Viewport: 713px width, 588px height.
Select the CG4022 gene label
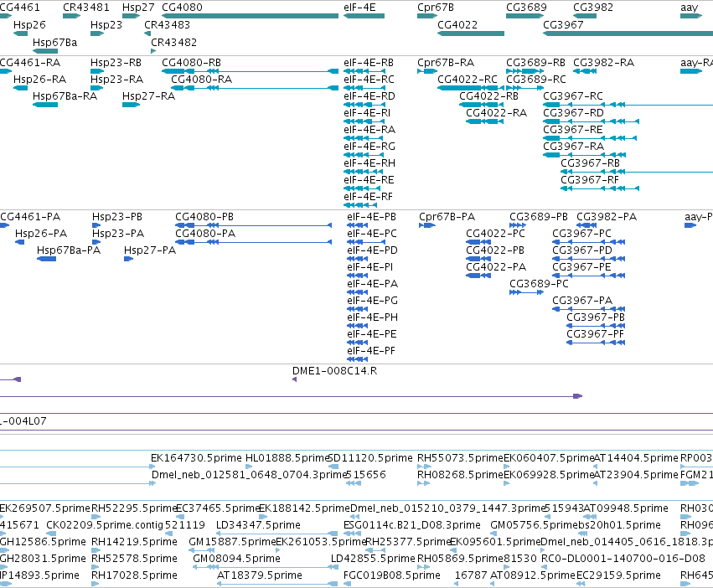tap(457, 24)
